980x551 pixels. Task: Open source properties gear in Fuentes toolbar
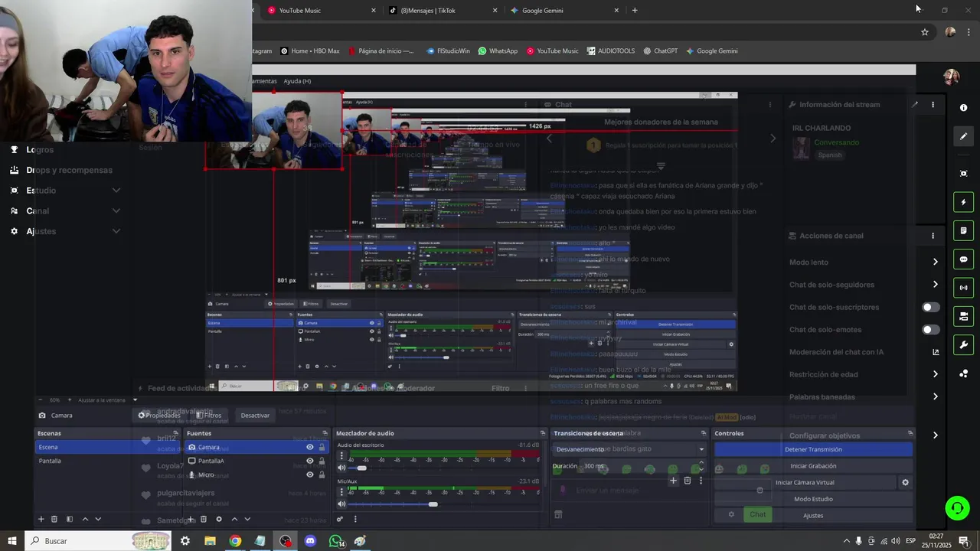(x=219, y=519)
